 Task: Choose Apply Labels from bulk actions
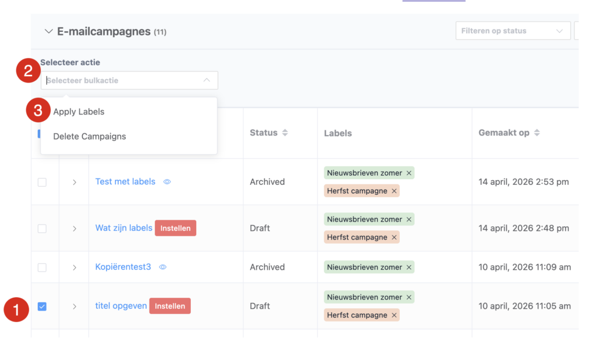[x=79, y=112]
